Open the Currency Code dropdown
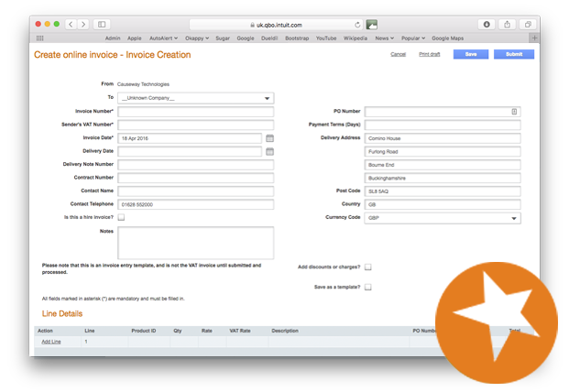The width and height of the screenshot is (569, 392). (443, 218)
